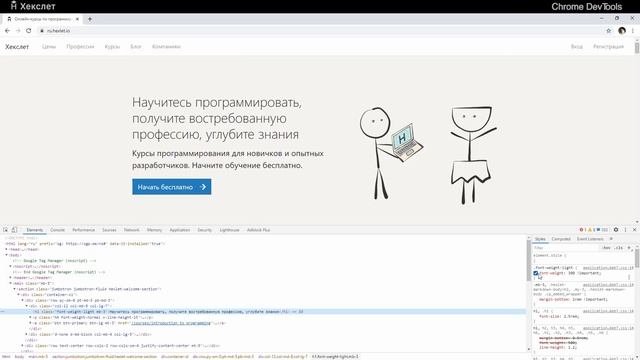Open the Chrome profile avatar
This screenshot has width=640, height=360.
tap(622, 31)
